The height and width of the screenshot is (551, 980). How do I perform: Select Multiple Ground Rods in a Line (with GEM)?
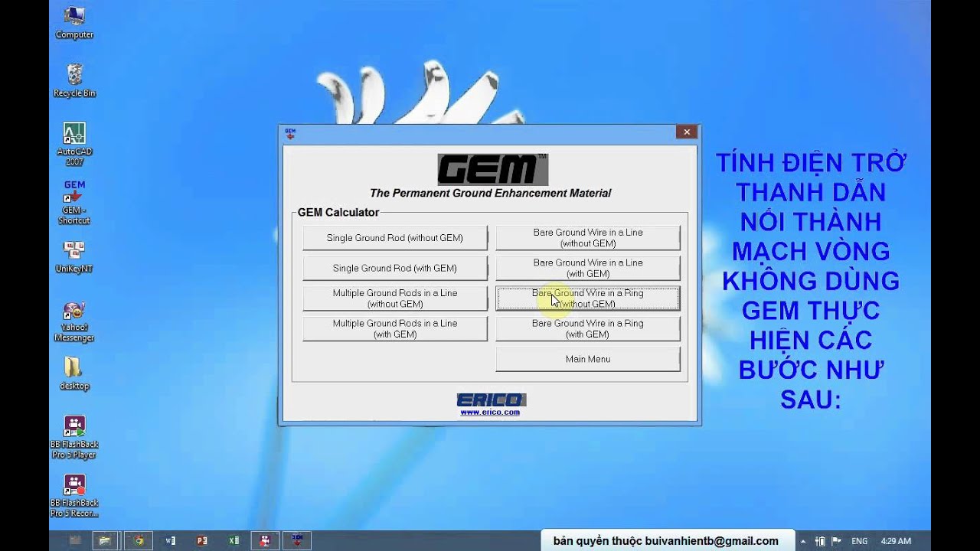tap(394, 329)
